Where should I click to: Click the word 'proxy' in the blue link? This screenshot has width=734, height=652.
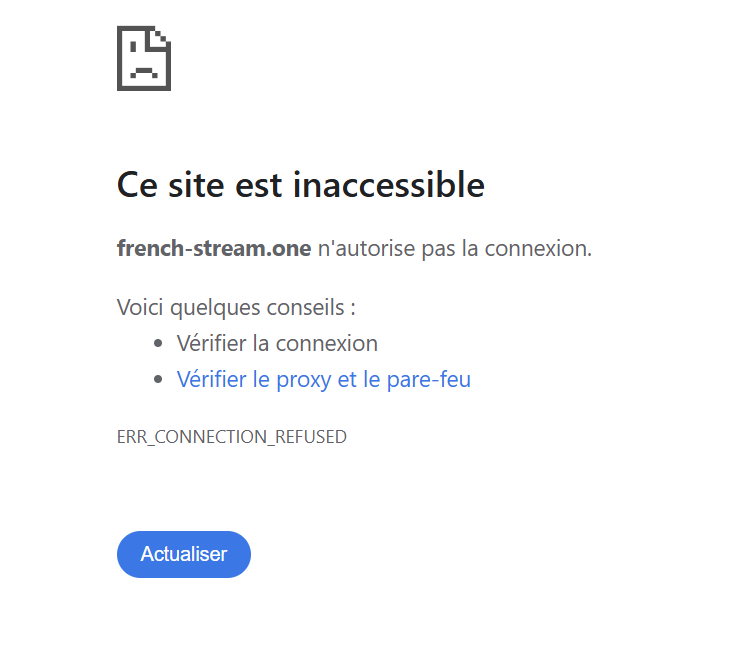(301, 380)
